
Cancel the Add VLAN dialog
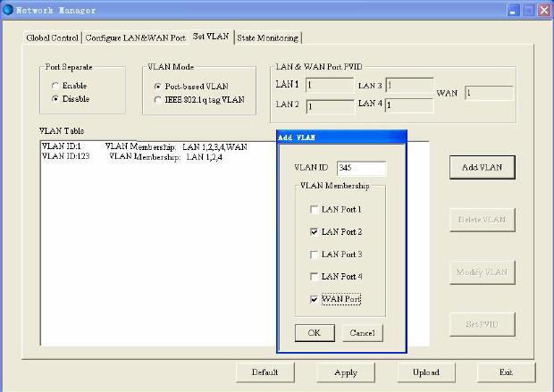point(363,333)
